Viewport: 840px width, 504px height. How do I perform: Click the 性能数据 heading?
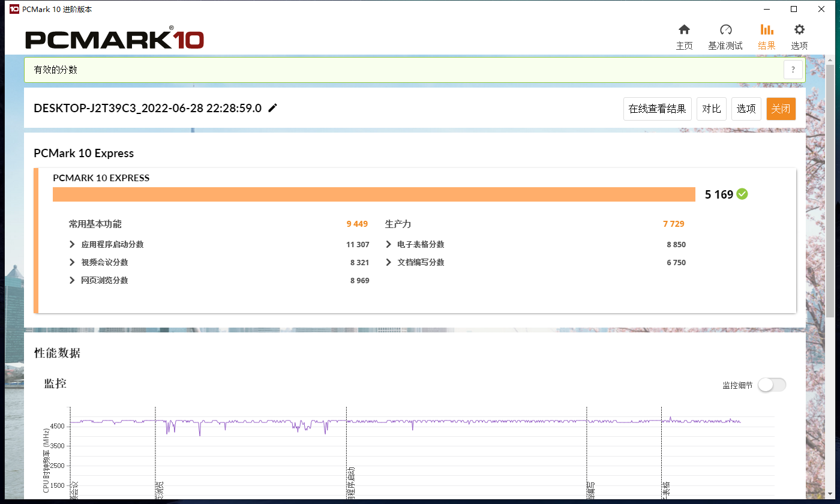click(57, 353)
